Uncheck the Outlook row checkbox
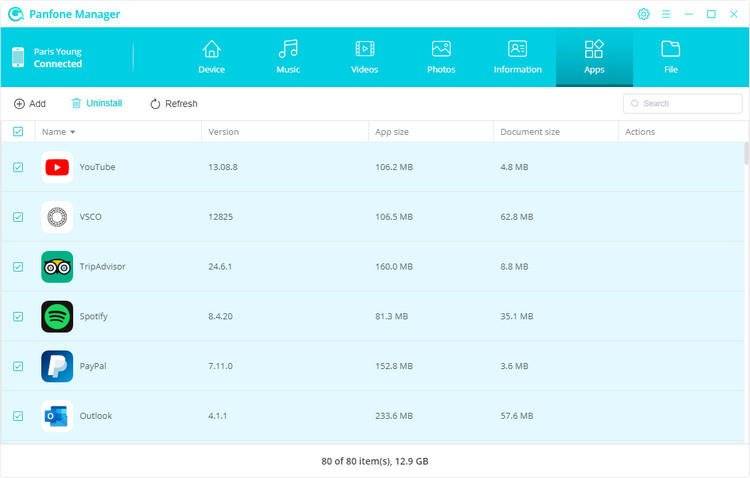Viewport: 750px width, 478px height. 18,416
